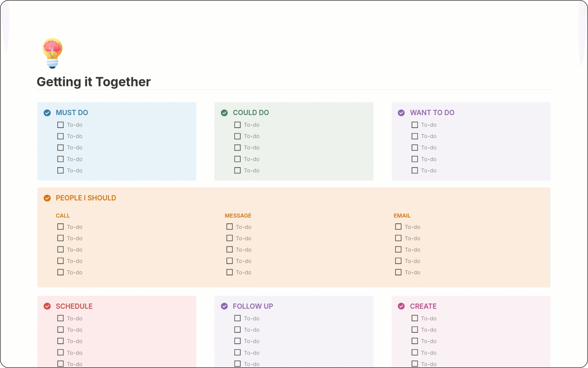This screenshot has height=368, width=588.
Task: Click the Getting it Together page title
Action: point(94,82)
